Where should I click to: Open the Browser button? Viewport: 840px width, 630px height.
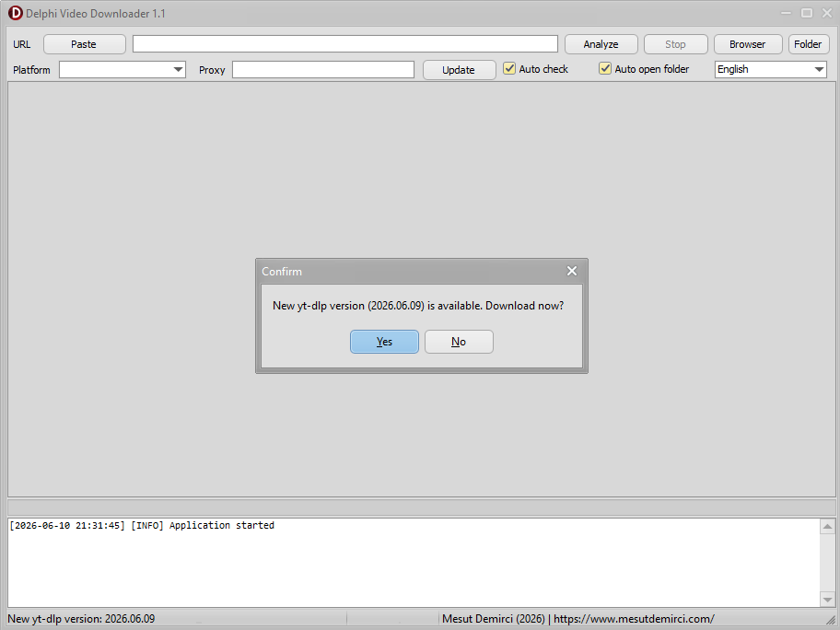click(748, 44)
